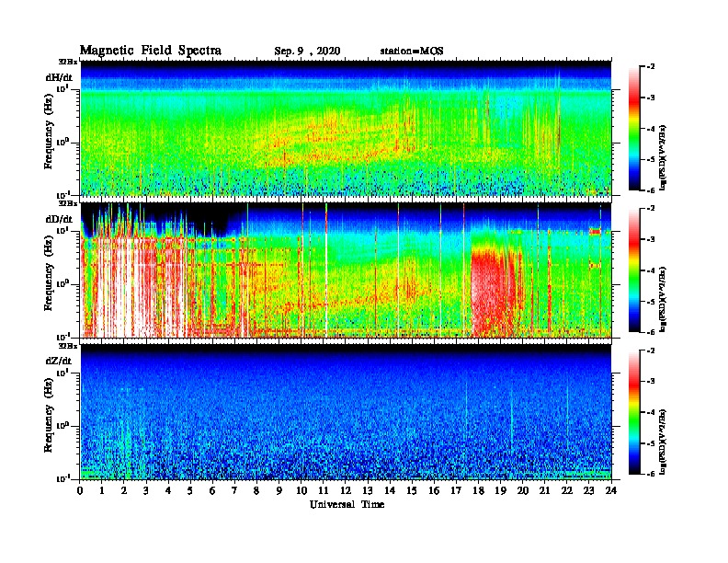Click the hour tick label "5"
The image size is (728, 563).
point(191,491)
